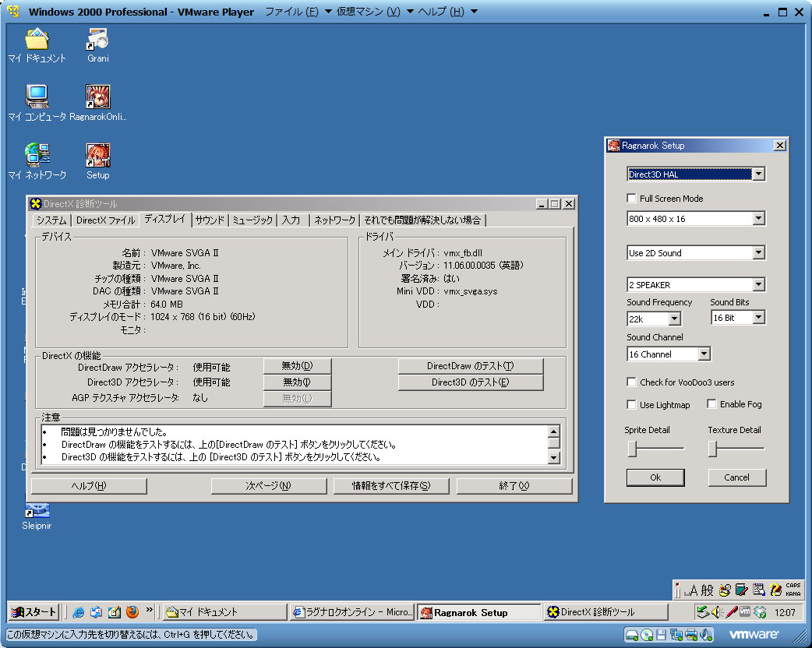
Task: Open the Grani desktop shortcut
Action: (97, 39)
